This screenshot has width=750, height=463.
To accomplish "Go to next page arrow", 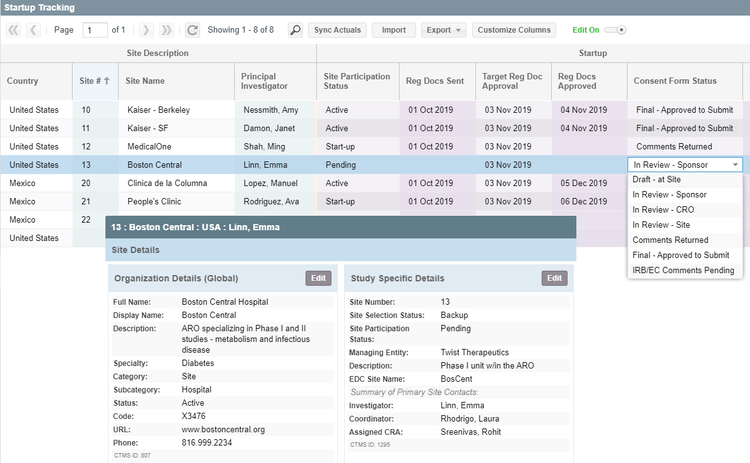I will pos(146,30).
